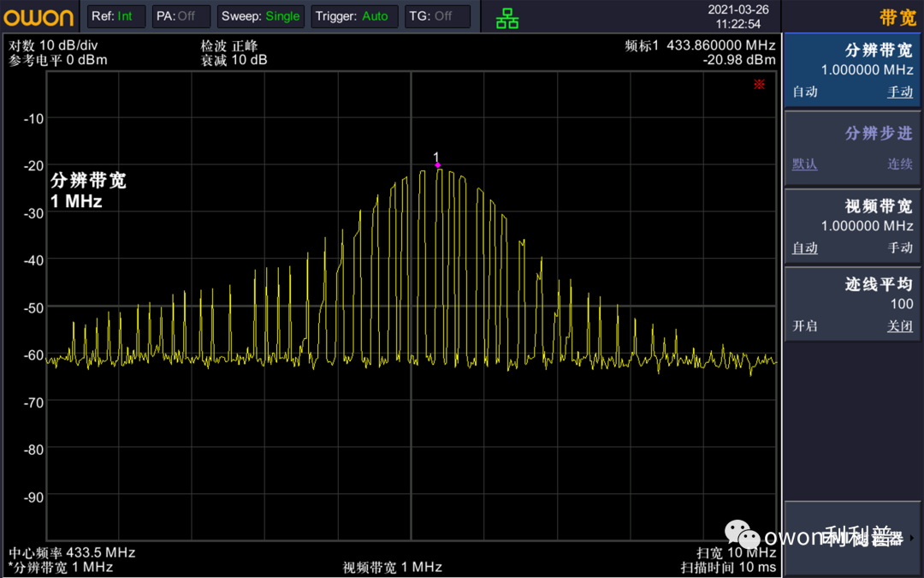Open the 视频带宽 video bandwidth softkey
The height and width of the screenshot is (578, 924).
tap(852, 226)
